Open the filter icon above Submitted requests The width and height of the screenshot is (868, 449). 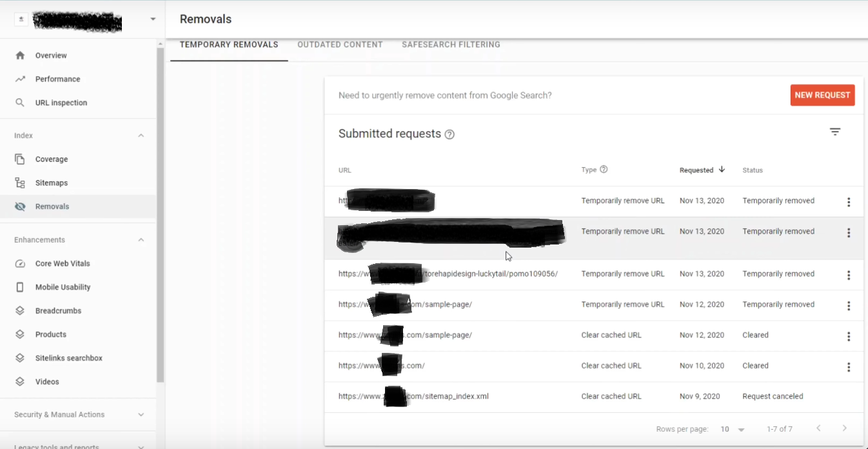pyautogui.click(x=834, y=131)
